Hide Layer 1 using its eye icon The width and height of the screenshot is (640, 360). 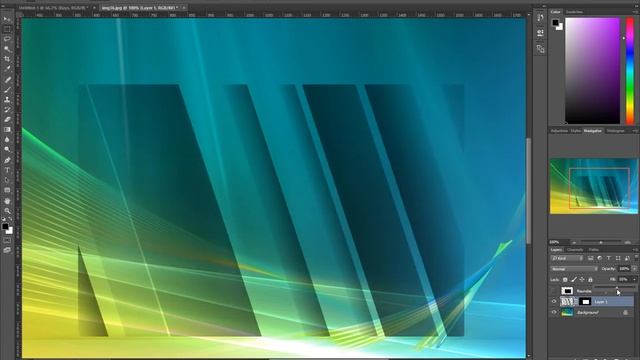tap(554, 302)
